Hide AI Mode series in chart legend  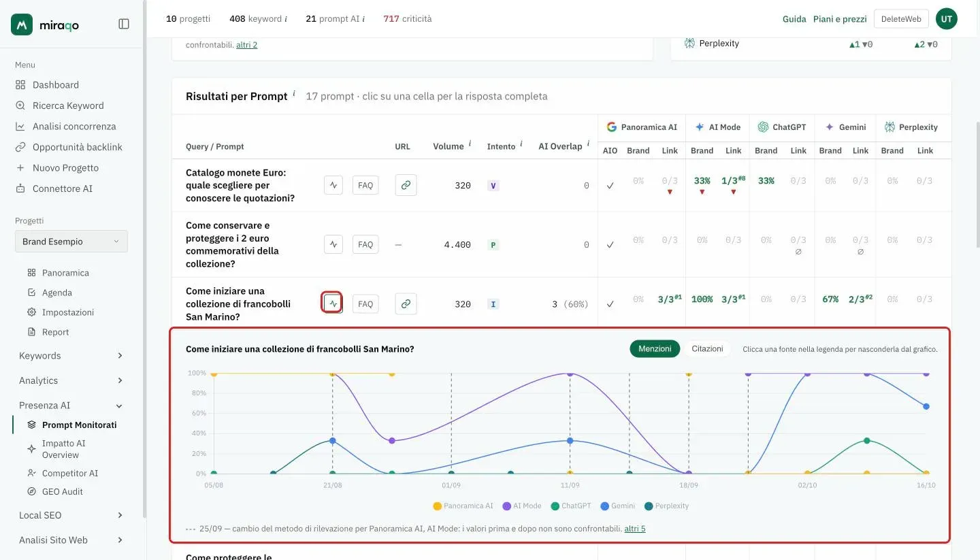[522, 506]
